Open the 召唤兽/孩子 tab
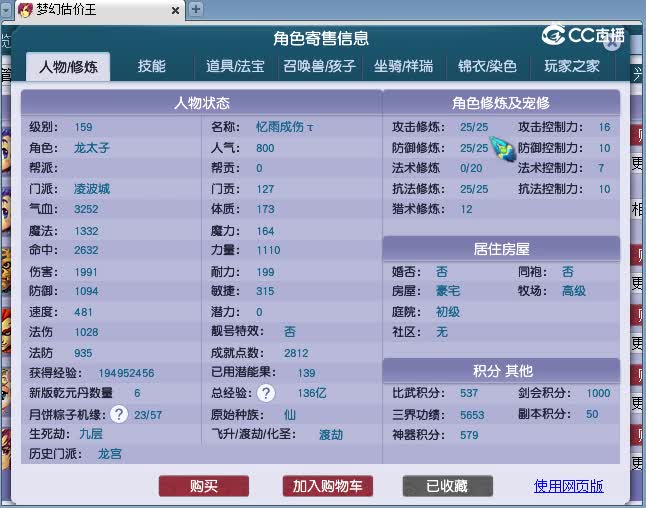The width and height of the screenshot is (646, 508). tap(319, 66)
